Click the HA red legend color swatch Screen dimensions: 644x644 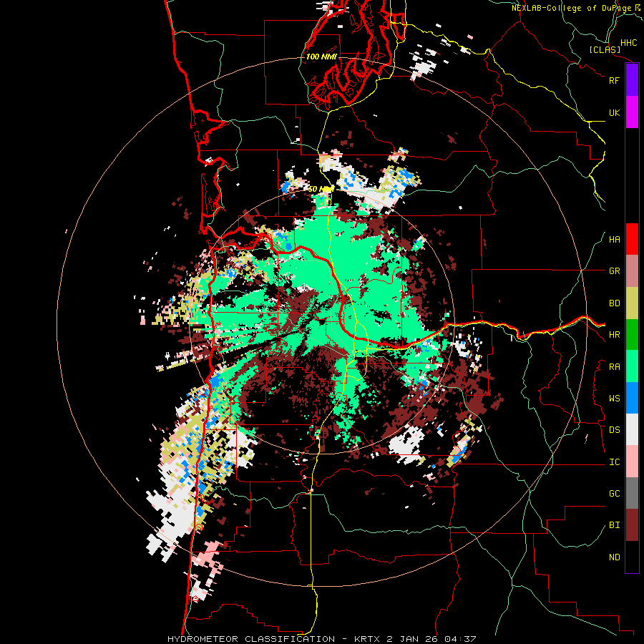632,239
